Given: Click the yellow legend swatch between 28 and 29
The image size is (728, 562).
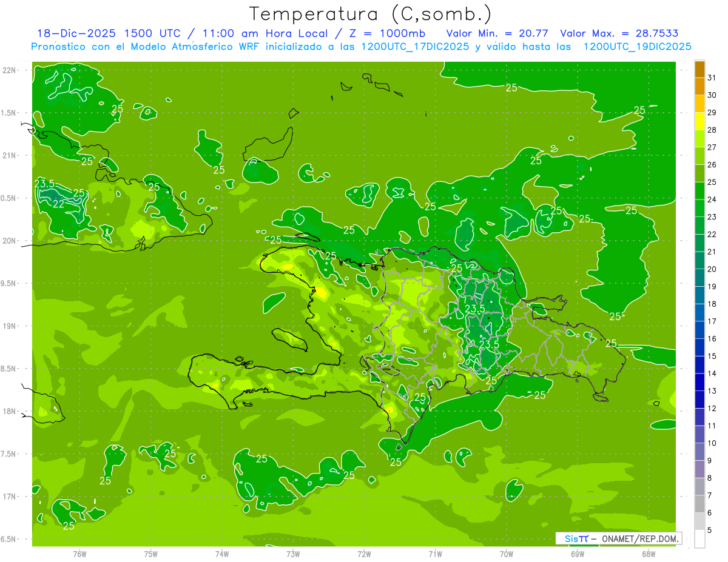Looking at the screenshot, I should (699, 121).
